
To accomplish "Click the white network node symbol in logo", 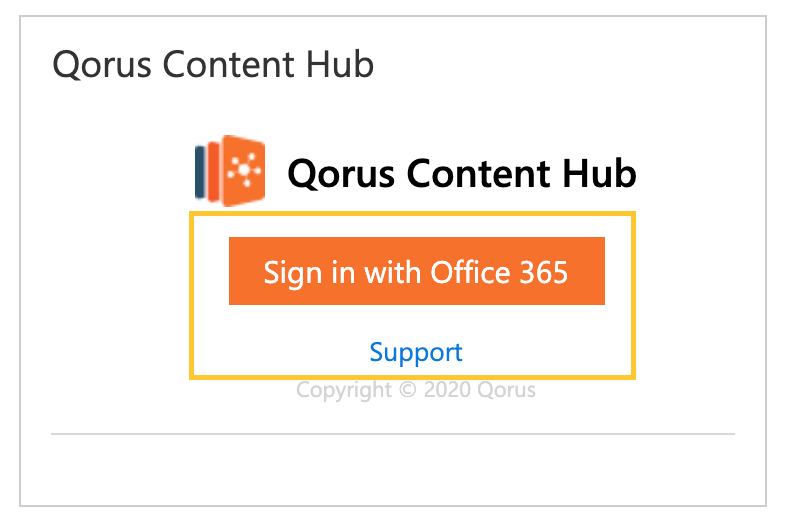I will [x=242, y=170].
